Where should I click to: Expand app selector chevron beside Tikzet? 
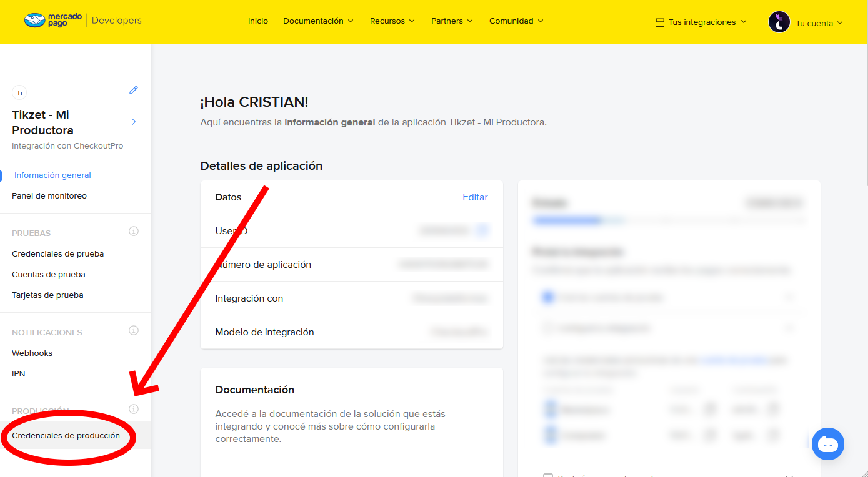coord(134,122)
